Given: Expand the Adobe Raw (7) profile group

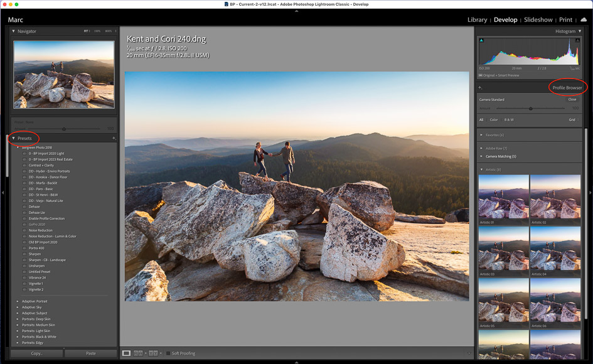Looking at the screenshot, I should click(x=481, y=148).
